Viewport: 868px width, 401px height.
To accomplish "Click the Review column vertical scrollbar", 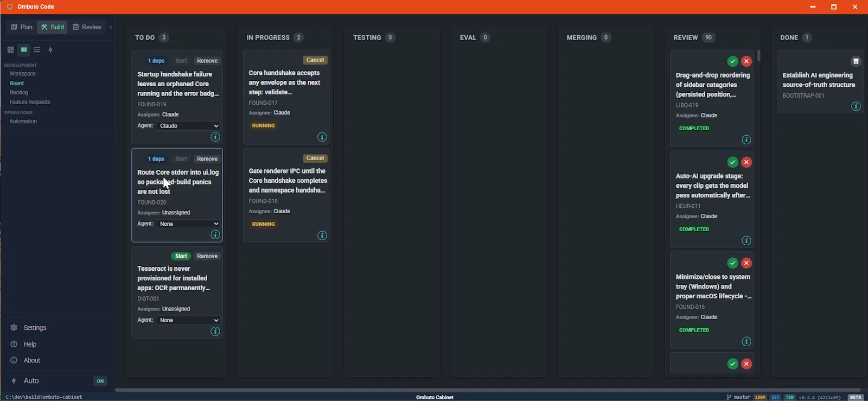I will click(x=759, y=56).
